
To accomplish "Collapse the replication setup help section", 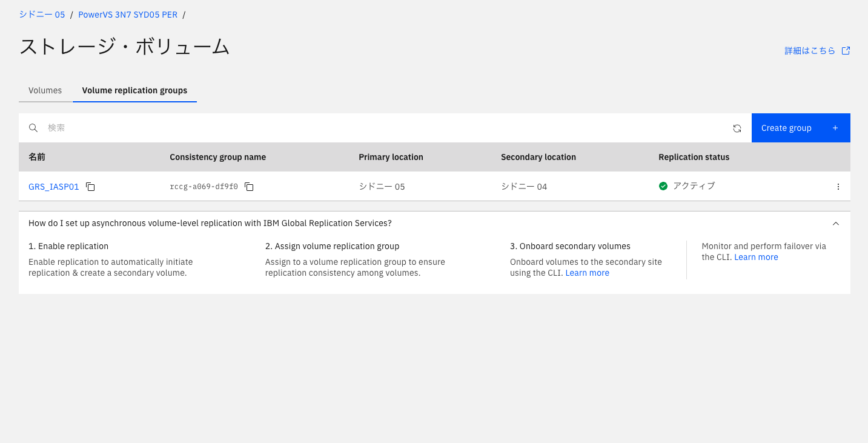I will click(836, 224).
